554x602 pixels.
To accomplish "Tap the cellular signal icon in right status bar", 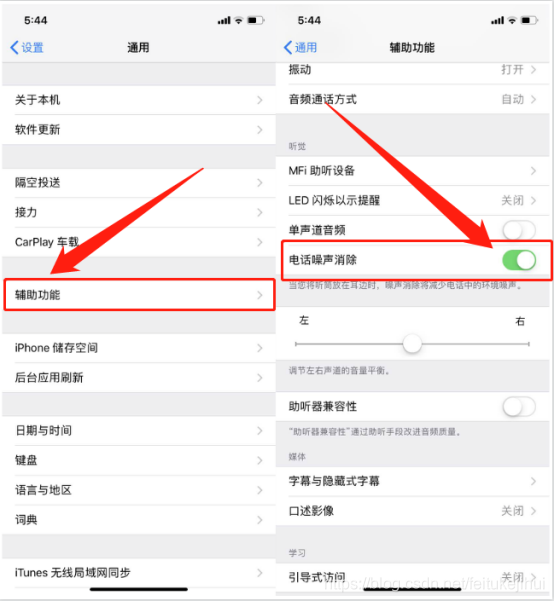I will click(x=497, y=20).
